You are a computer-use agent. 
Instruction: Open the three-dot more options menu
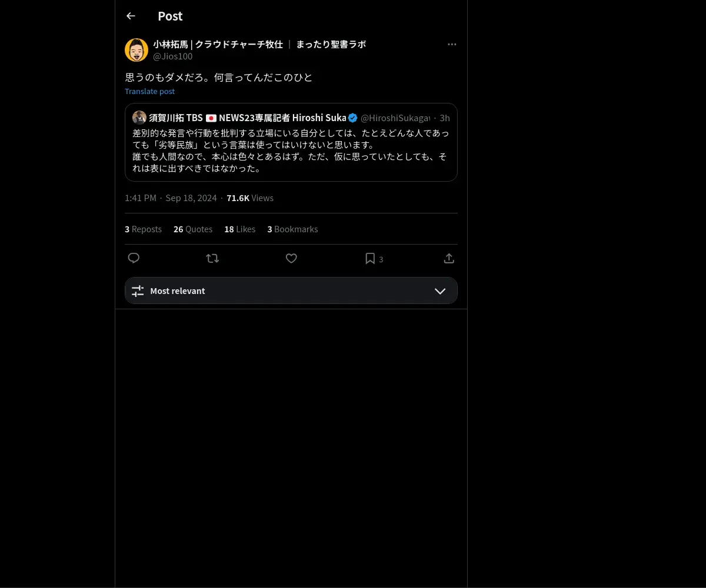452,44
